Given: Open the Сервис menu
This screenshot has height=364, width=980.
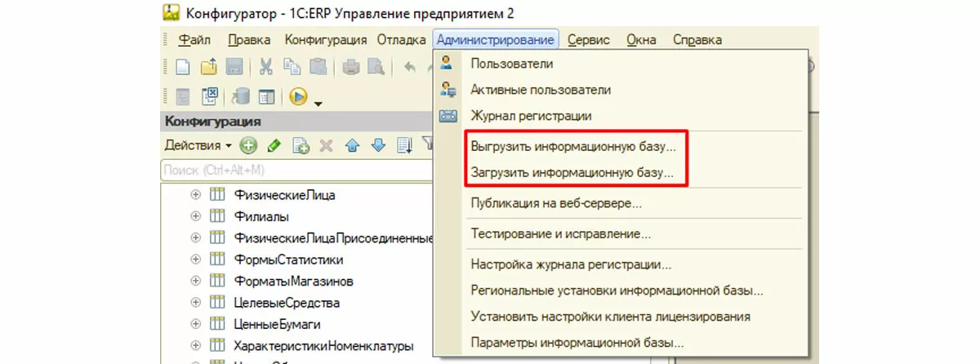Looking at the screenshot, I should [x=587, y=39].
